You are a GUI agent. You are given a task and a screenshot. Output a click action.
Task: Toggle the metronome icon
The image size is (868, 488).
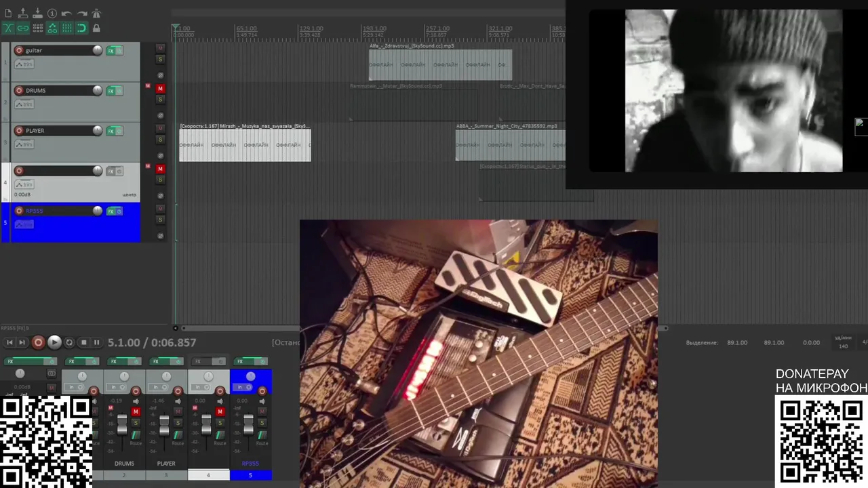click(x=96, y=13)
